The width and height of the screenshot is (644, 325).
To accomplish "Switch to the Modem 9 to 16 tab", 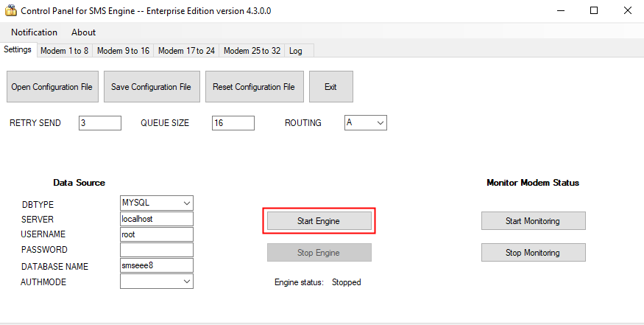I will pyautogui.click(x=123, y=51).
